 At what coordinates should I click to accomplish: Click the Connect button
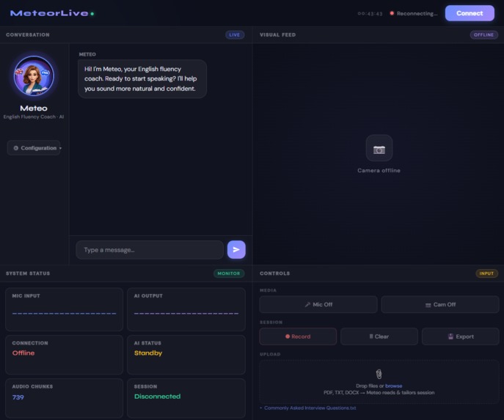(470, 13)
